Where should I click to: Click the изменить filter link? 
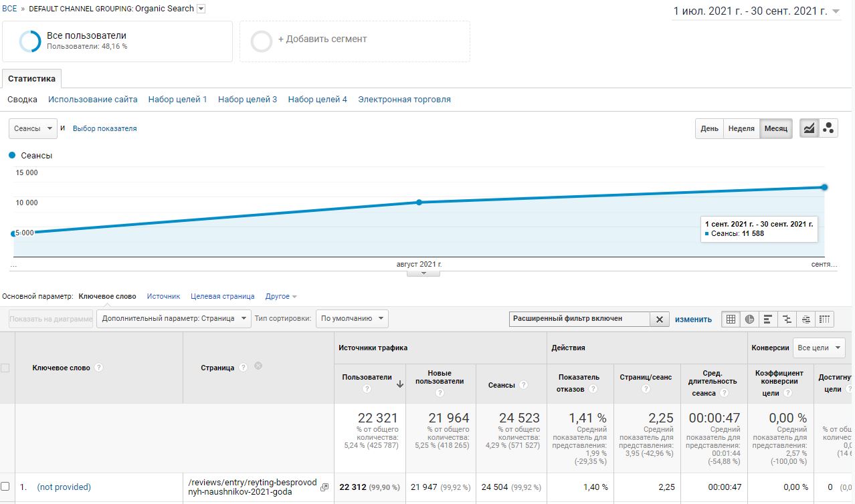[693, 320]
